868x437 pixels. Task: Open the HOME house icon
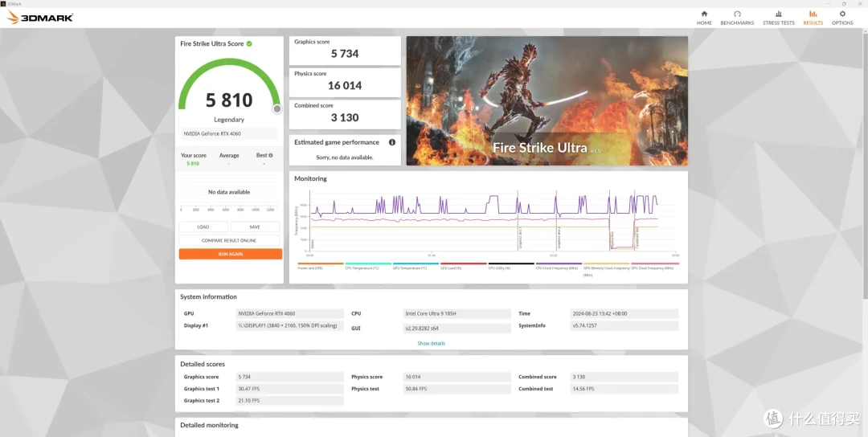click(x=704, y=14)
